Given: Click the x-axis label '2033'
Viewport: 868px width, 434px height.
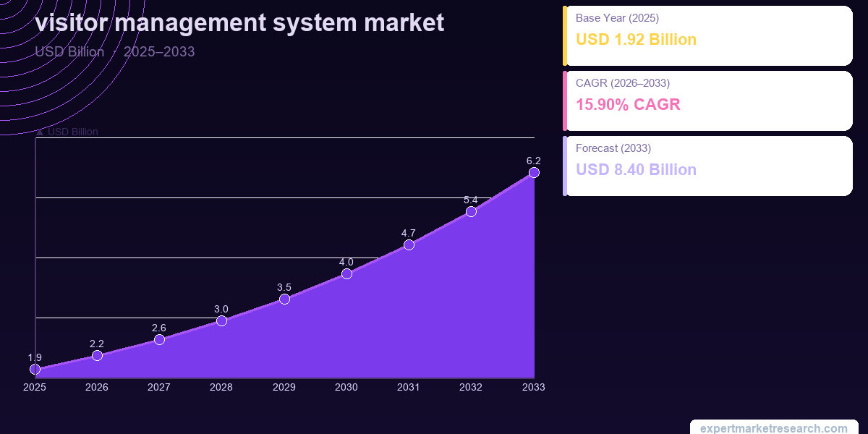Looking at the screenshot, I should click(x=534, y=387).
